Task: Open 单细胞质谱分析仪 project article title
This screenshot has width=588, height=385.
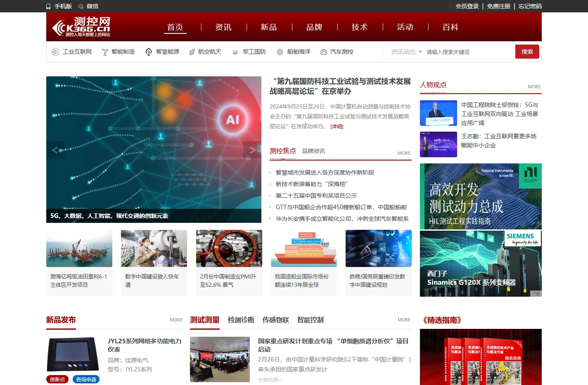Action: click(x=333, y=345)
